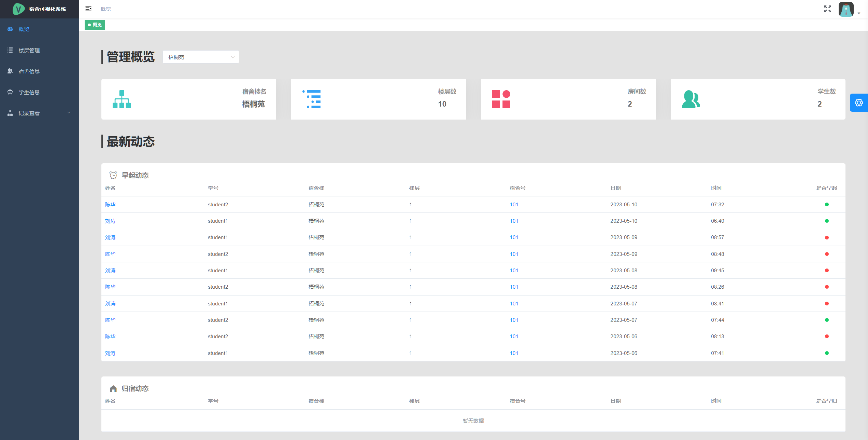Image resolution: width=868 pixels, height=440 pixels.
Task: Open the avatar dropdown caret
Action: pyautogui.click(x=859, y=13)
